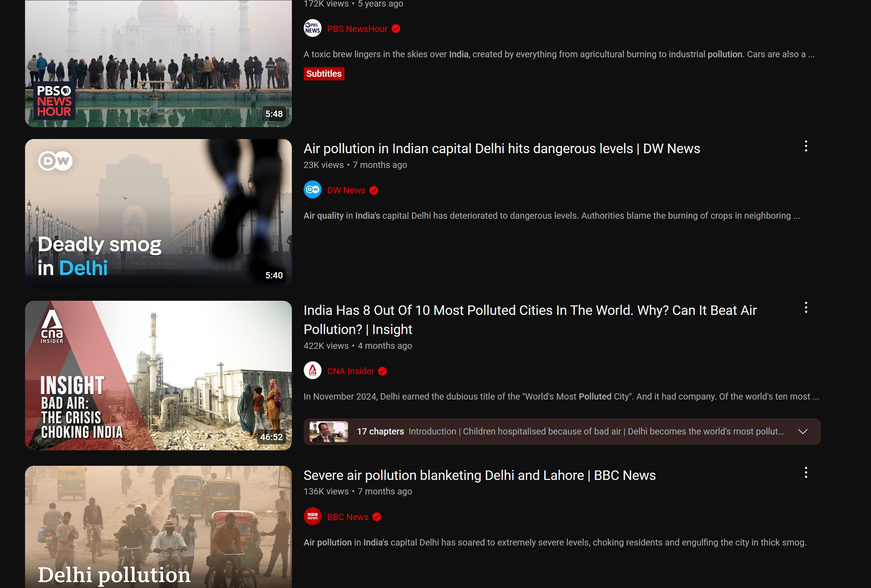This screenshot has height=588, width=871.
Task: Click description starting 'In November 2024, Delhi'
Action: point(561,397)
